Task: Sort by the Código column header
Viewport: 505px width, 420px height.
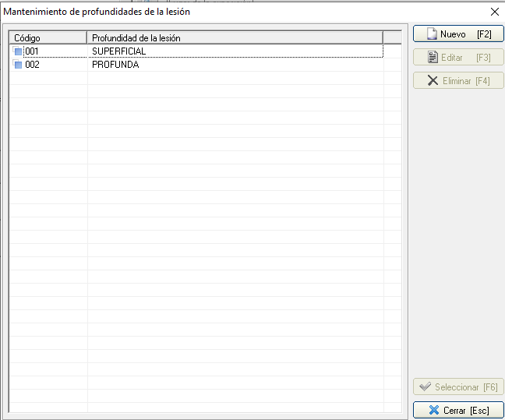Action: pyautogui.click(x=48, y=38)
